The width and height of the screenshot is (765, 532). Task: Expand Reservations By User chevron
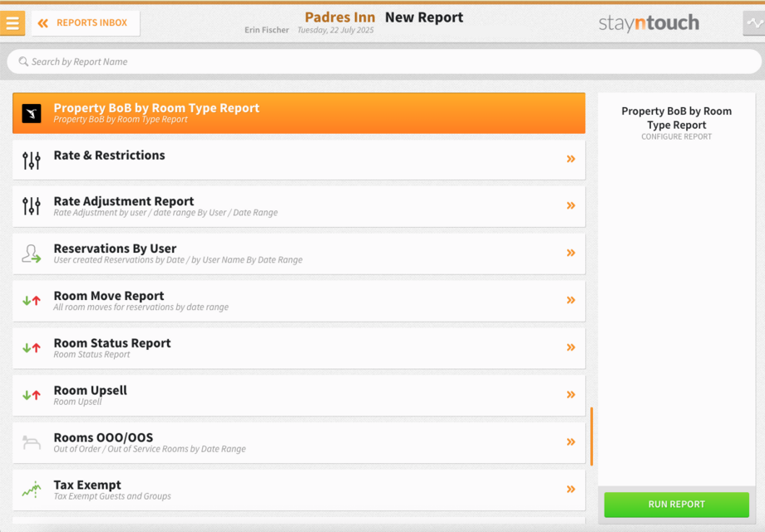[x=570, y=253]
